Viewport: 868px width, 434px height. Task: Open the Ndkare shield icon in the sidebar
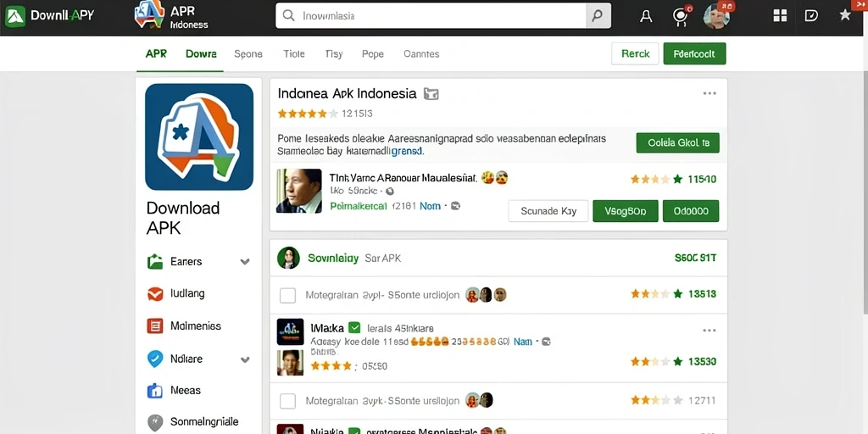click(155, 359)
